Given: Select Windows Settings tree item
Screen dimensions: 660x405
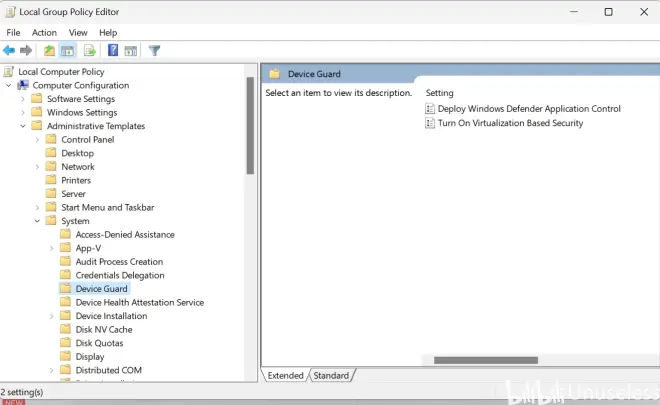Looking at the screenshot, I should click(82, 112).
